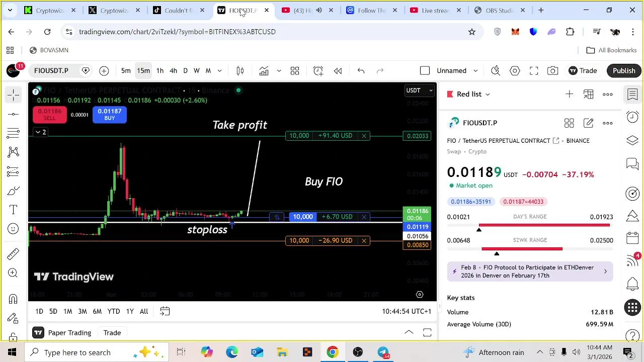This screenshot has width=644, height=362.
Task: Click the blue BUY button
Action: coord(109,115)
